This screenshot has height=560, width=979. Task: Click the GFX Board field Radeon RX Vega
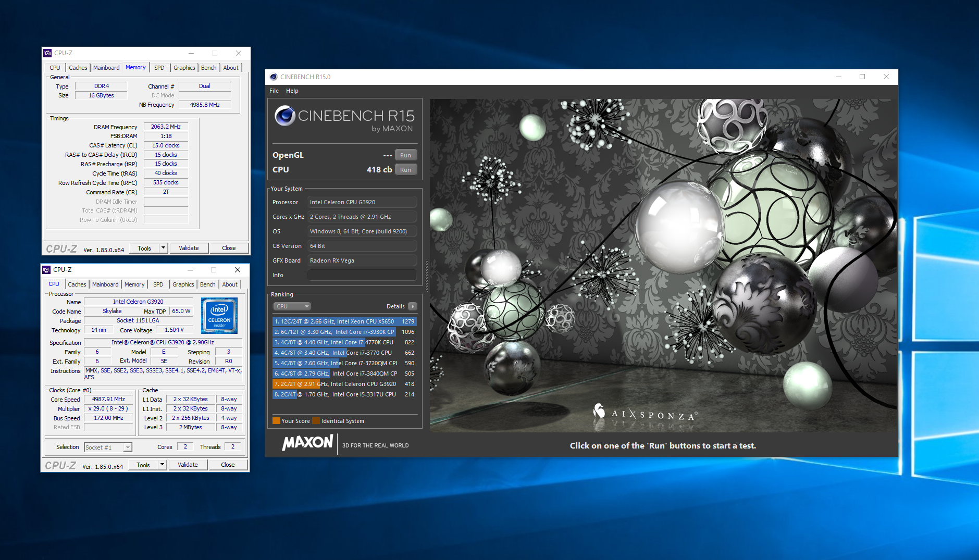[362, 260]
